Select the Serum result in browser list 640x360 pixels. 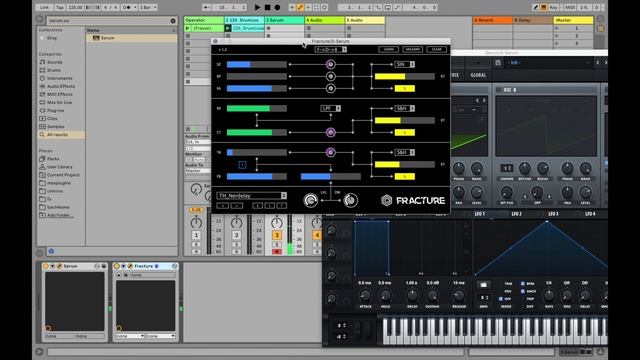(x=131, y=38)
